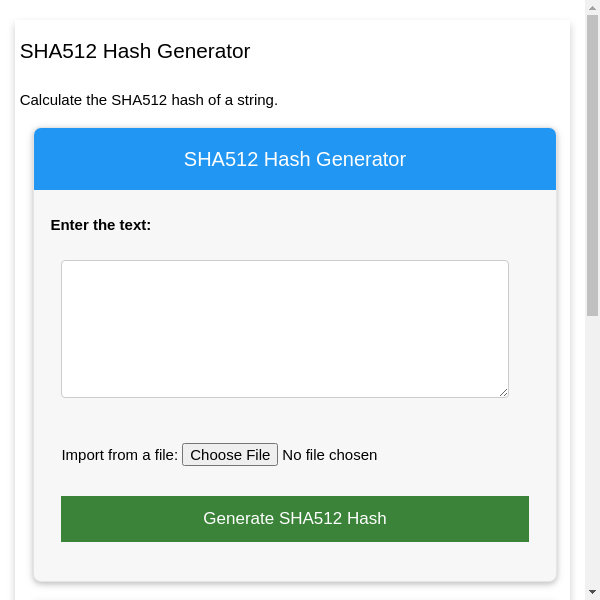
Task: Click the "Import from a file:" label
Action: (119, 455)
